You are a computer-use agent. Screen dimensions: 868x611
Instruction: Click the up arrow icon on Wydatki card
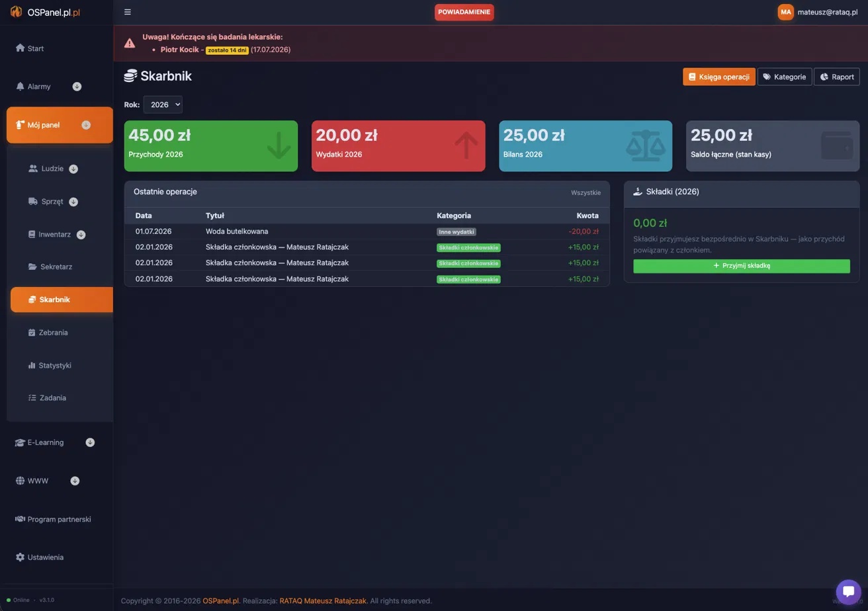pos(466,145)
